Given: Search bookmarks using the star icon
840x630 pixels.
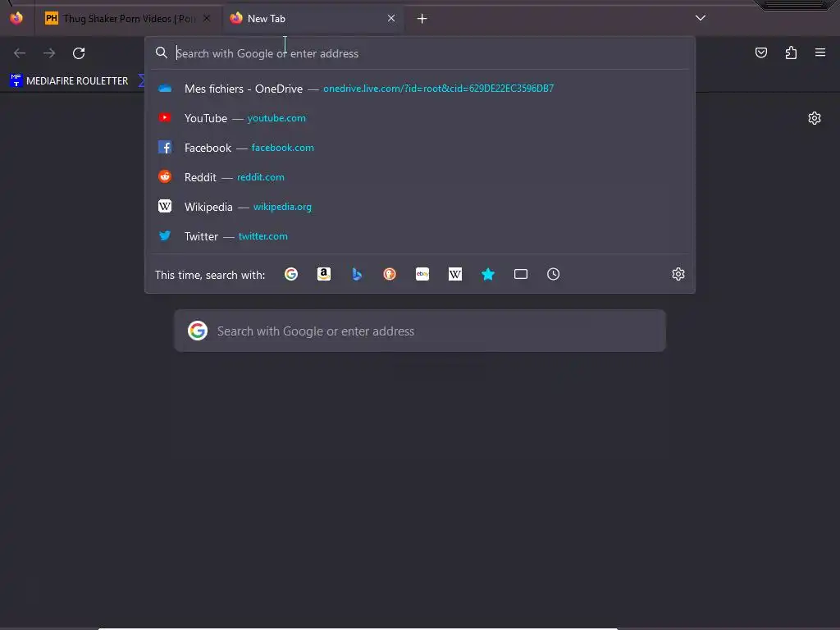Looking at the screenshot, I should coord(488,274).
